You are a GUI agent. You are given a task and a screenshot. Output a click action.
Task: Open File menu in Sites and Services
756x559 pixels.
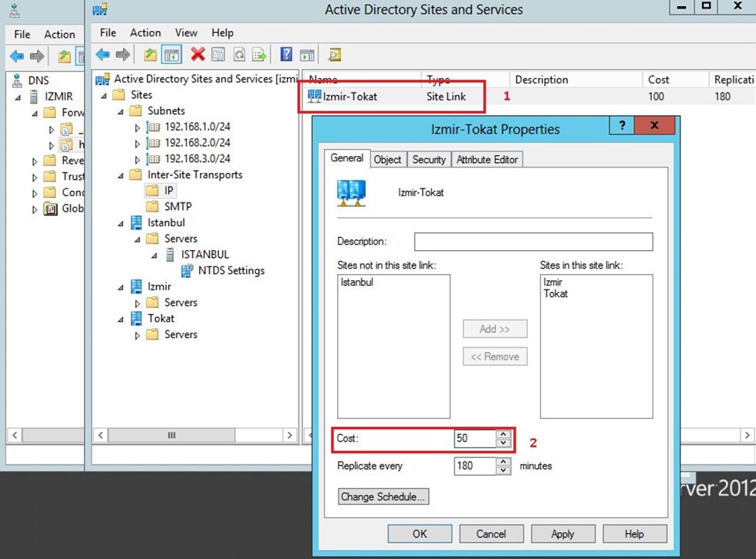click(108, 32)
